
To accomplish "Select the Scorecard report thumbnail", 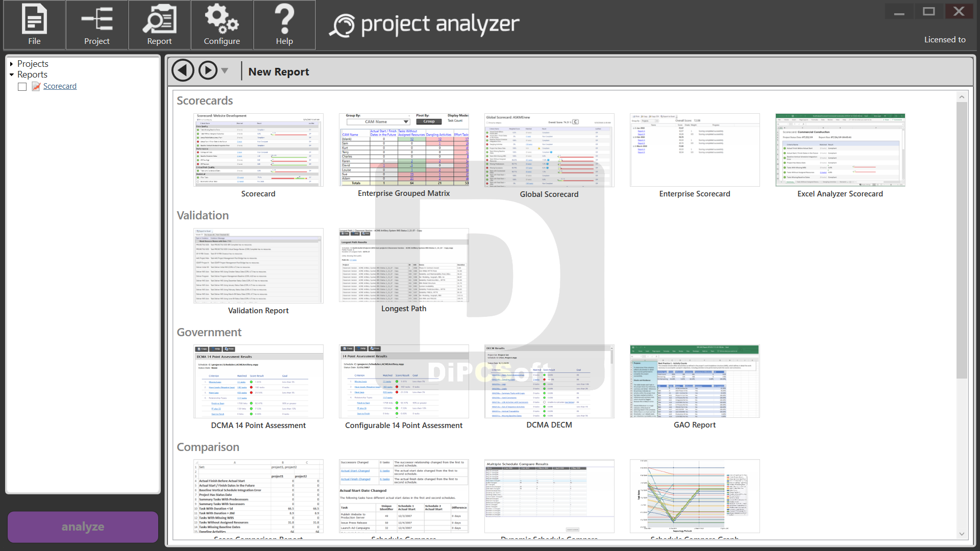I will pos(258,150).
